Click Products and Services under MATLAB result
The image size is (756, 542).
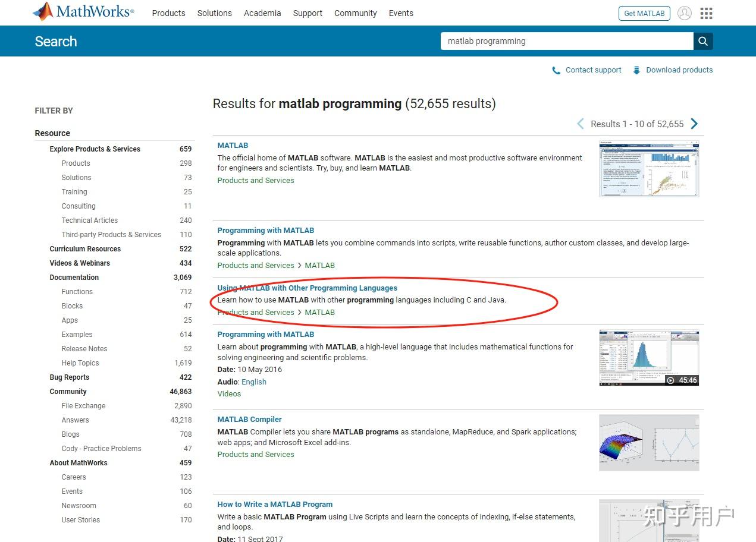tap(256, 181)
